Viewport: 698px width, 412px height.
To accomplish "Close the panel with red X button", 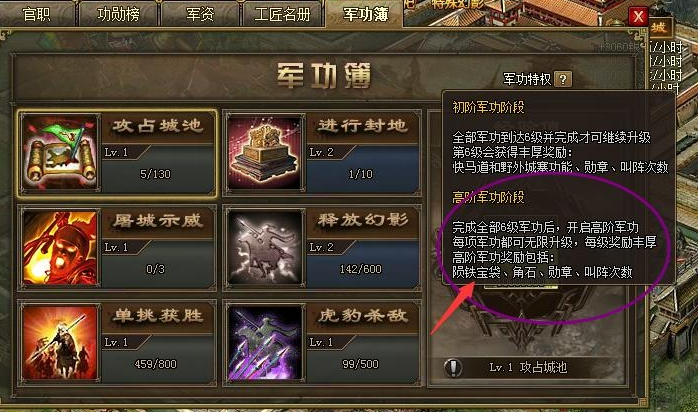I will 638,17.
